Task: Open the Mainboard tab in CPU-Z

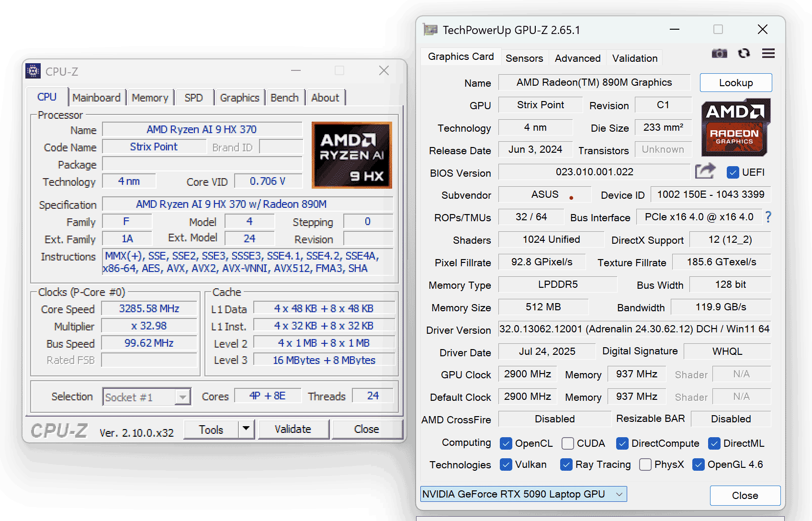Action: (96, 98)
